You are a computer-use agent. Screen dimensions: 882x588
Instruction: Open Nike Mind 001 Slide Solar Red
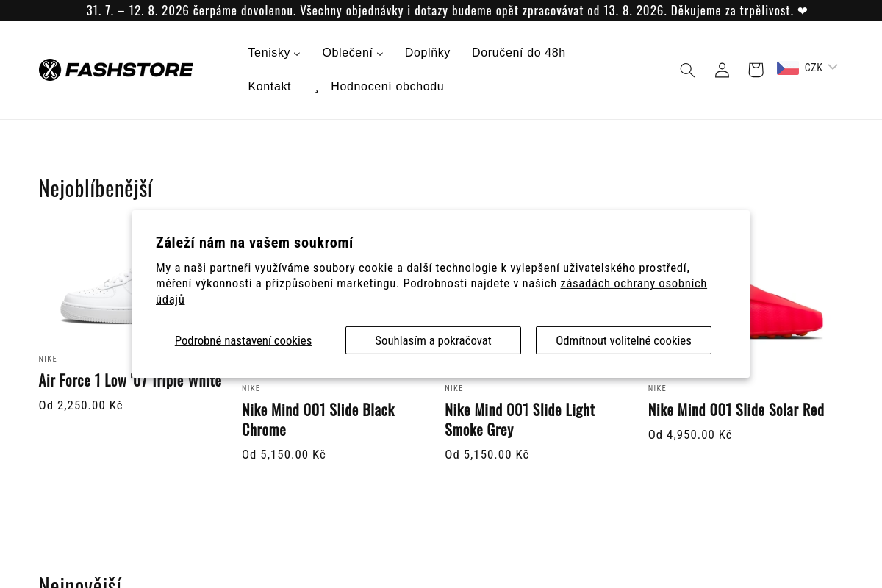[736, 409]
